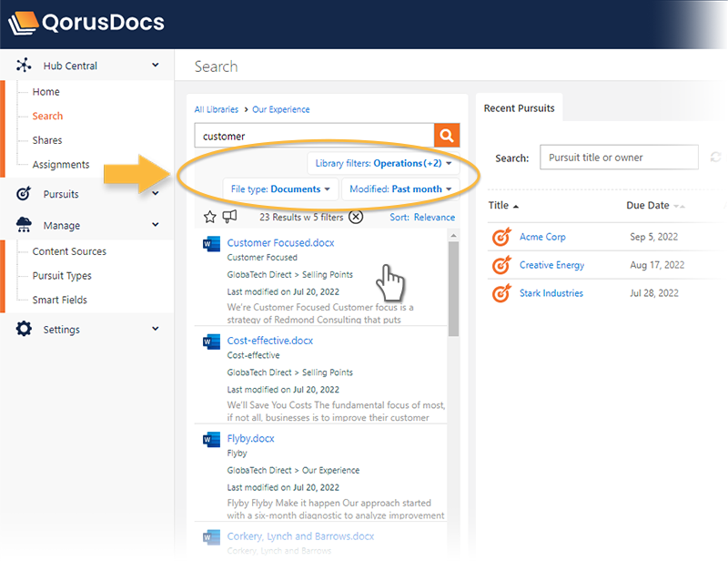
Task: Open Corkery, Lynch and Barrows.docx result
Action: [300, 536]
